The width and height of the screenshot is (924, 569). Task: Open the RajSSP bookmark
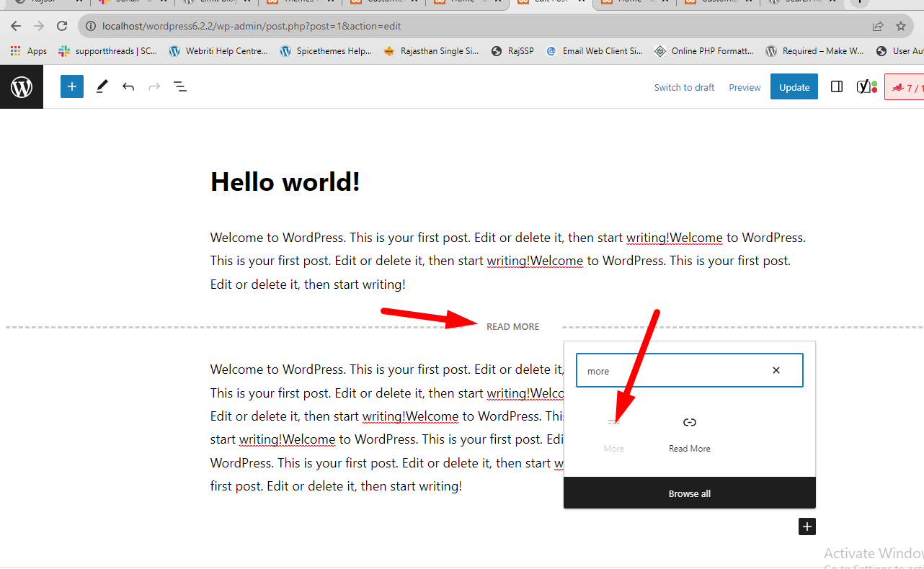(512, 51)
